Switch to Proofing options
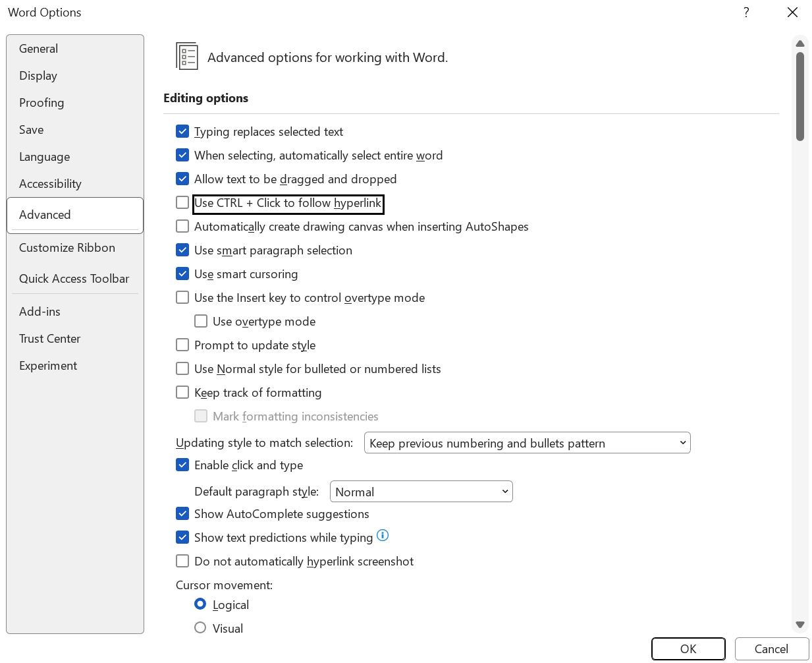 tap(75, 103)
